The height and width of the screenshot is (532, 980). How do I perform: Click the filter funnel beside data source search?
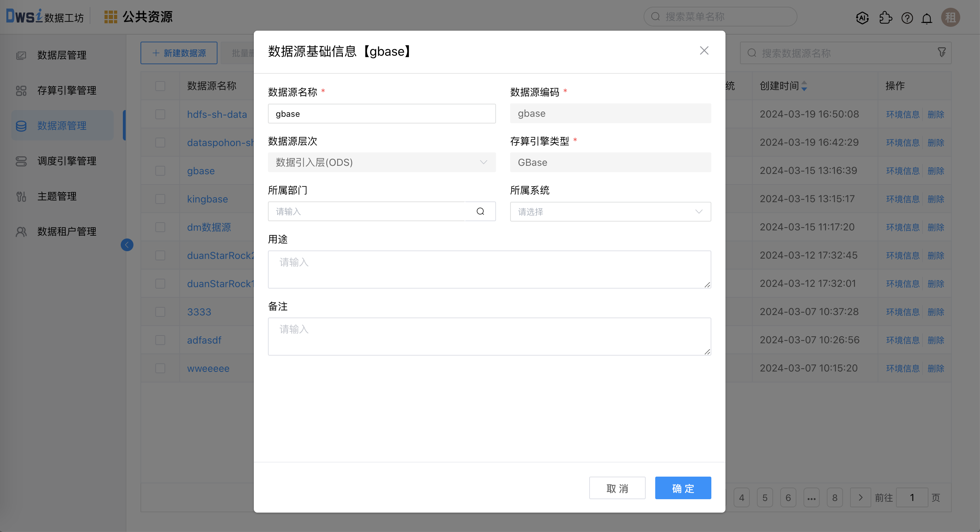tap(942, 53)
